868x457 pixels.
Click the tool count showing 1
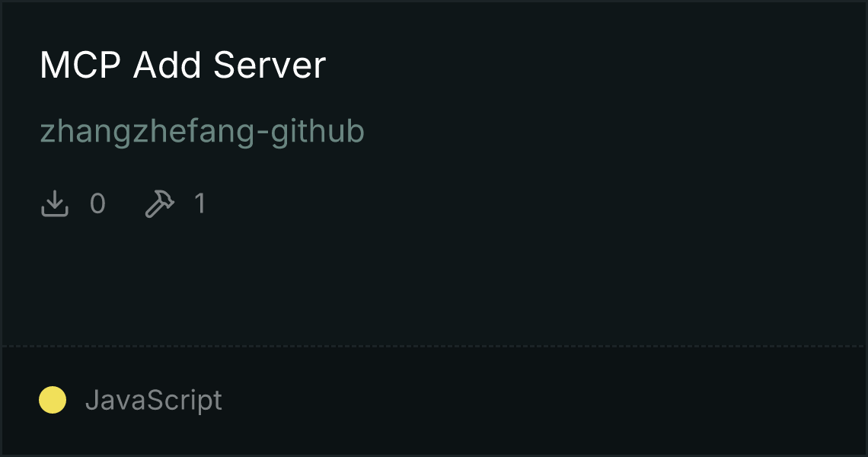click(200, 203)
